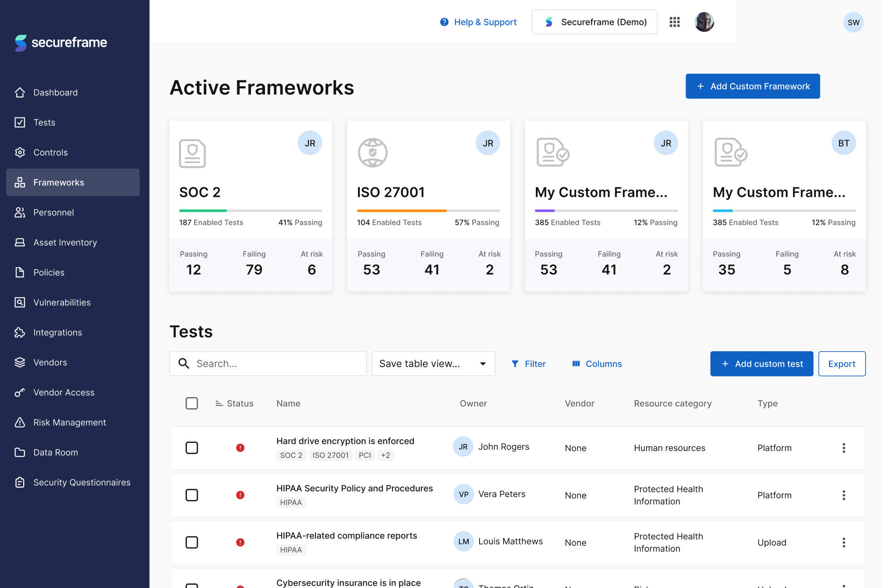Navigate to Security Questionnaires

coord(82,482)
